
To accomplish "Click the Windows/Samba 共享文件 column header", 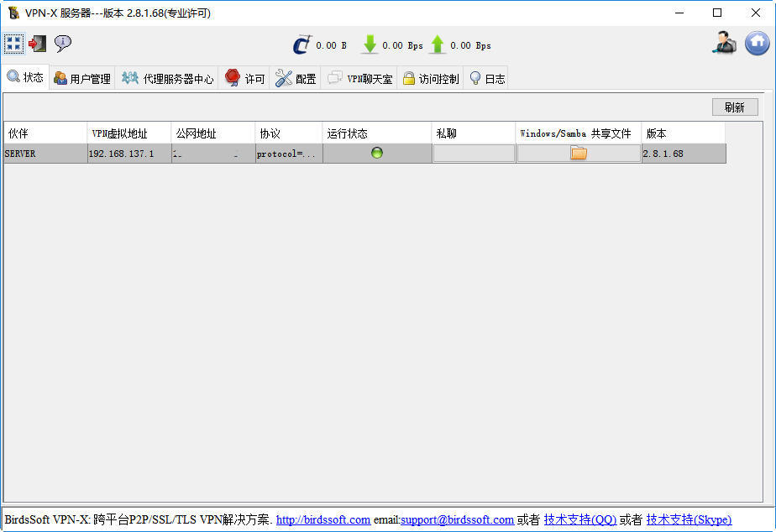I will click(579, 133).
